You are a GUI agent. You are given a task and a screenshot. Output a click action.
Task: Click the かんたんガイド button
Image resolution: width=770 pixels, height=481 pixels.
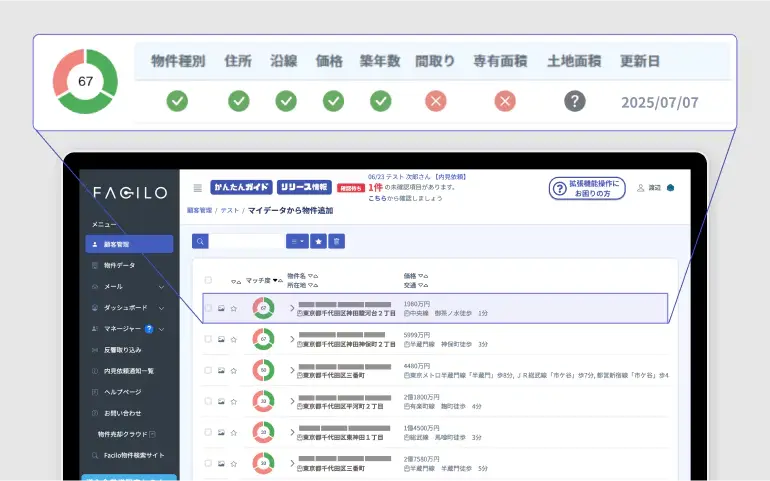point(241,187)
